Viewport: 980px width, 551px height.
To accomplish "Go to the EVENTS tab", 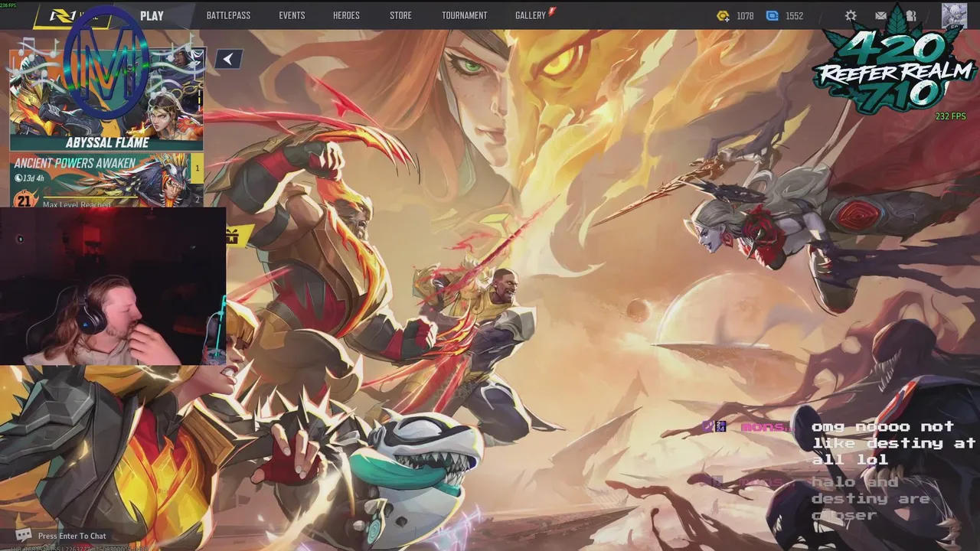I will 292,15.
